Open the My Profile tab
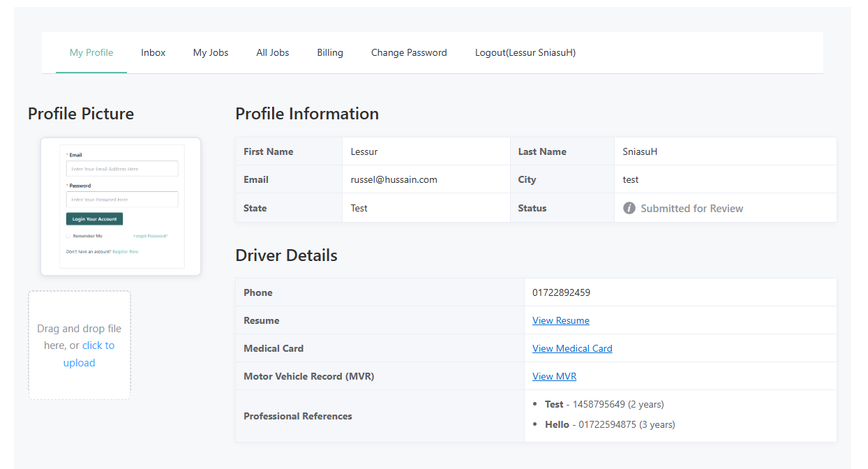Viewport: 868px width, 469px height. pos(91,52)
